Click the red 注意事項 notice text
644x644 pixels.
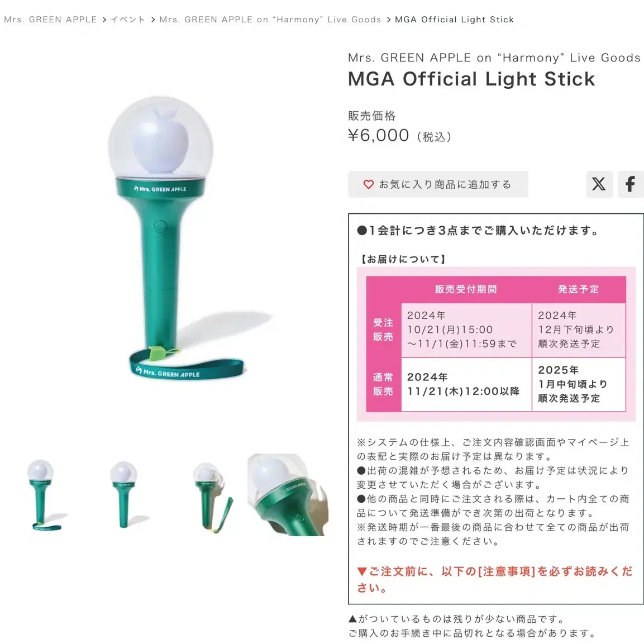click(x=494, y=579)
